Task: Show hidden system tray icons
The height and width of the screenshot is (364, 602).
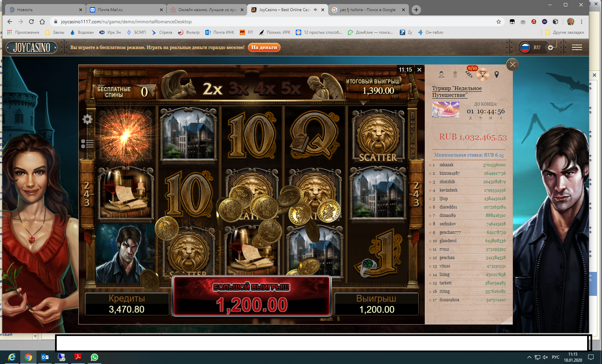Action: coord(529,357)
